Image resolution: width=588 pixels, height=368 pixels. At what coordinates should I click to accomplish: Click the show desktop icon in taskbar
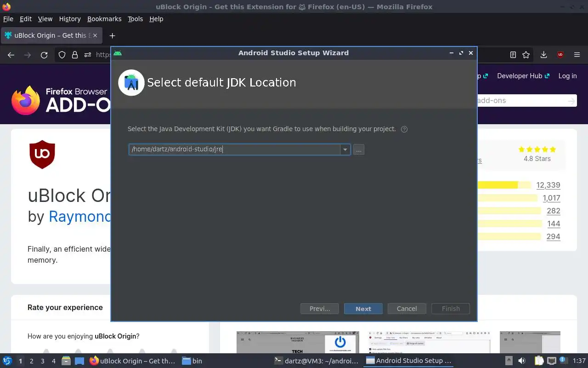[x=79, y=361]
